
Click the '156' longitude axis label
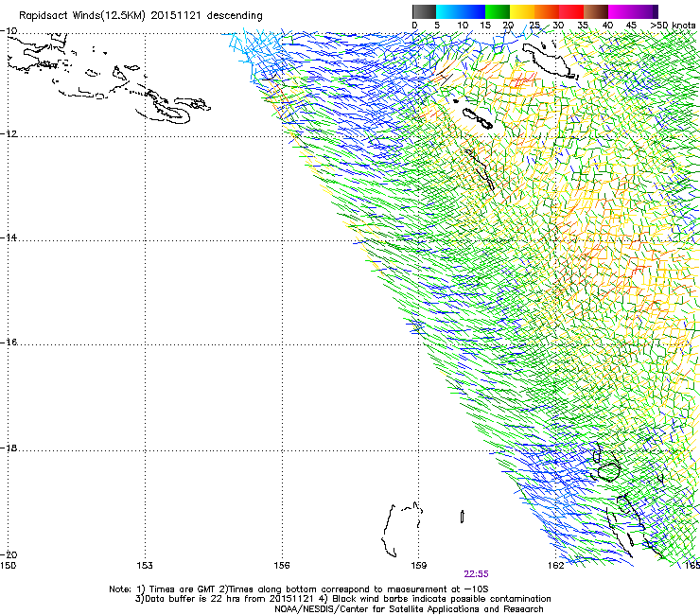pyautogui.click(x=282, y=566)
